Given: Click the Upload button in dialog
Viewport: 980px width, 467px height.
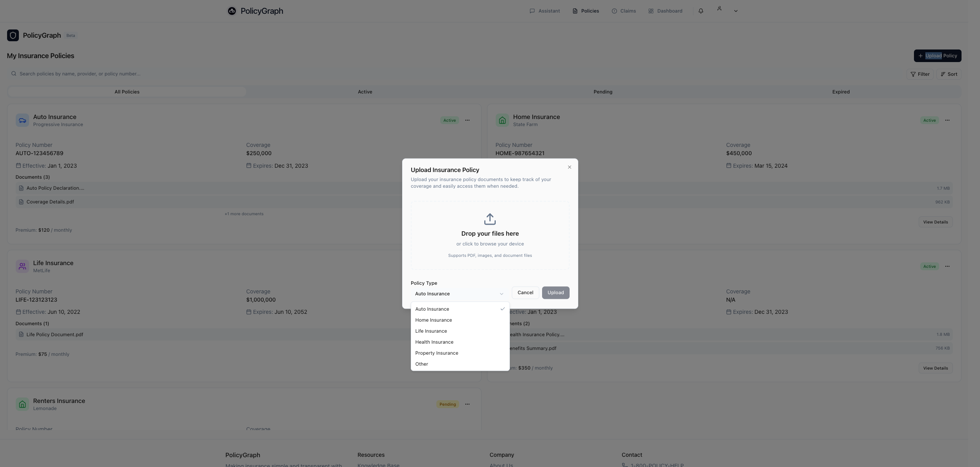Looking at the screenshot, I should click(555, 293).
